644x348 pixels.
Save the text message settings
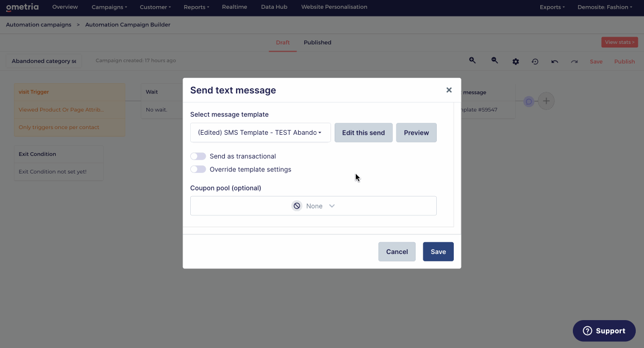click(x=438, y=251)
